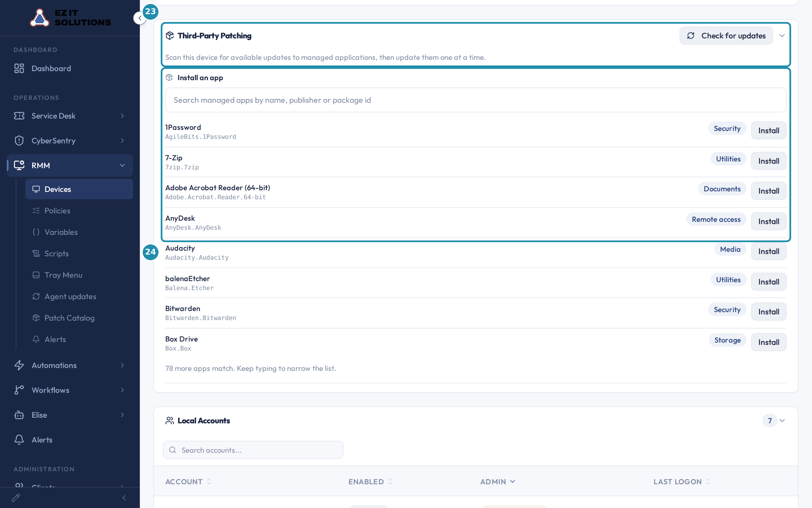Focus the Search accounts field
Image resolution: width=812 pixels, height=508 pixels.
[x=253, y=450]
